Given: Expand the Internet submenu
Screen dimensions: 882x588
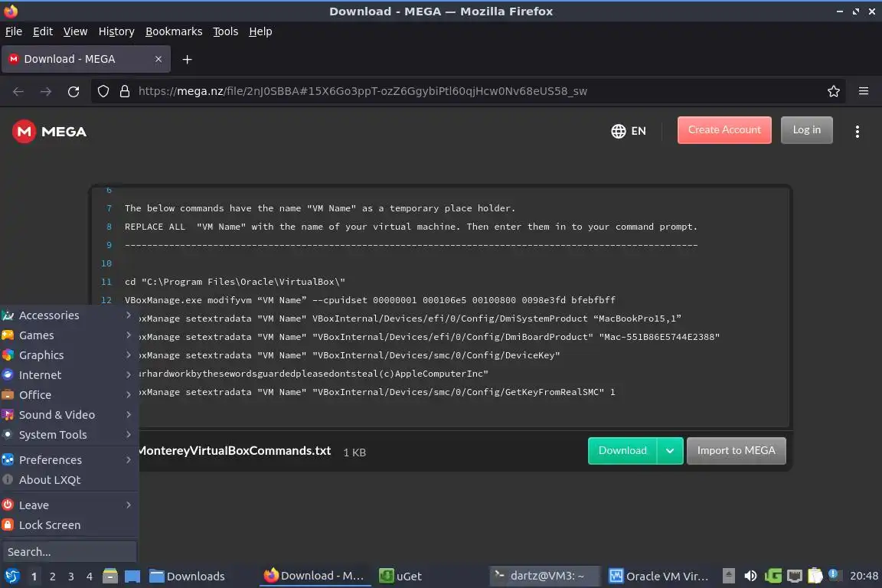Looking at the screenshot, I should coord(69,374).
